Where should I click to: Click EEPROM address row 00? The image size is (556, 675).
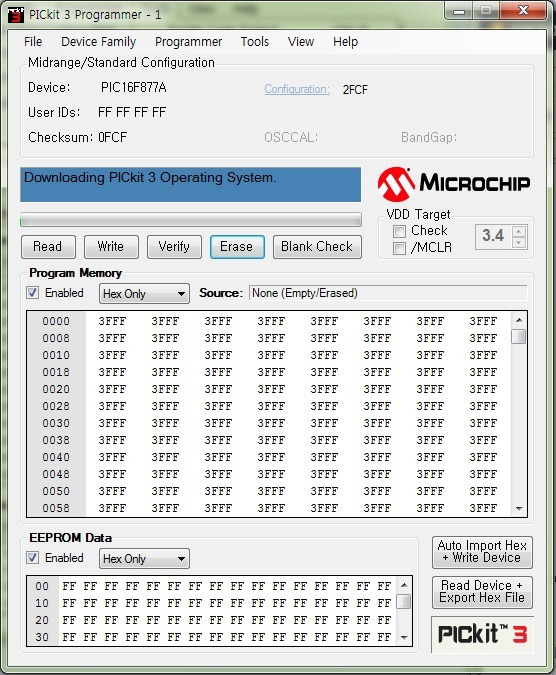42,586
